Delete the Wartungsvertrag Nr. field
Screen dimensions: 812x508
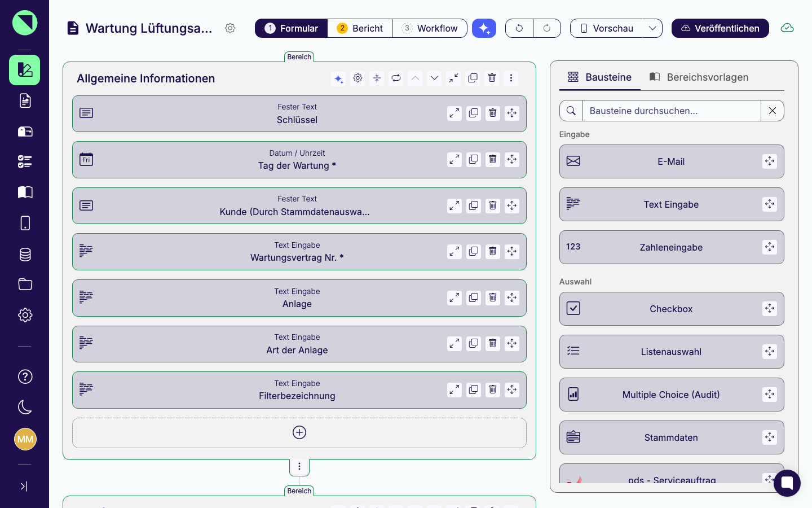click(493, 251)
